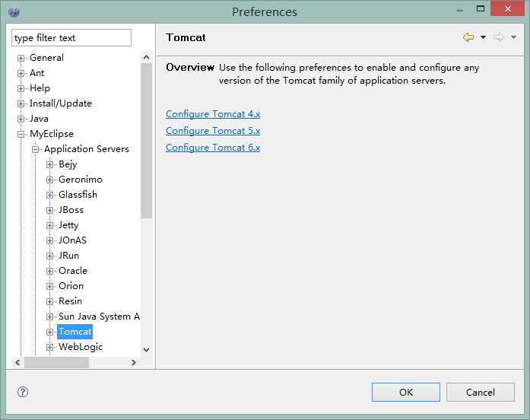The height and width of the screenshot is (420, 530).
Task: Select Bejy in the server list
Action: point(68,164)
